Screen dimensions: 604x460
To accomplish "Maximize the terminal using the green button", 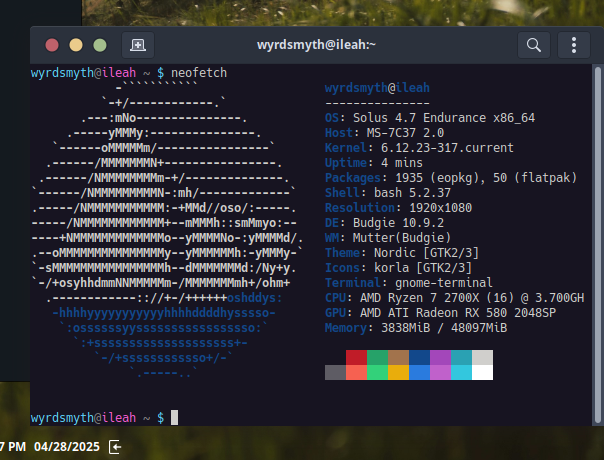I will [x=99, y=45].
